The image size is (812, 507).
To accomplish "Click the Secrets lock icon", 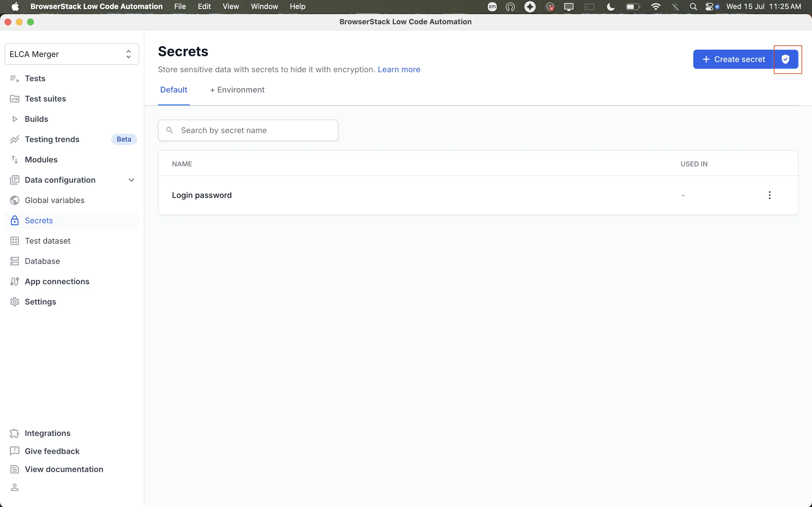I will pos(14,220).
